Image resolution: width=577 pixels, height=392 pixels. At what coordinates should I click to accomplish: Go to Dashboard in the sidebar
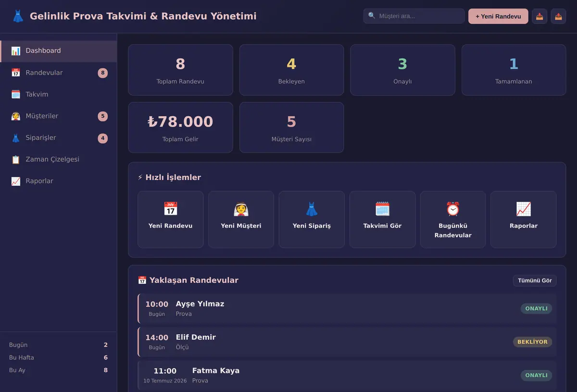point(58,51)
